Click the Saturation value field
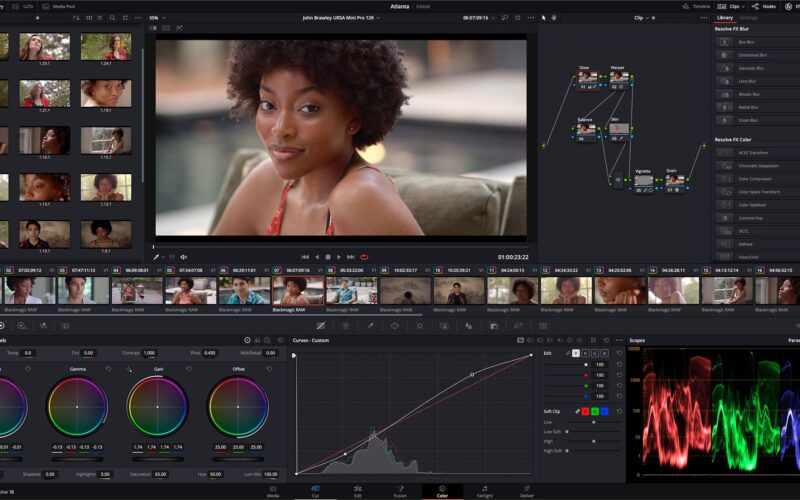Screen dimensions: 800x500 (x=160, y=474)
